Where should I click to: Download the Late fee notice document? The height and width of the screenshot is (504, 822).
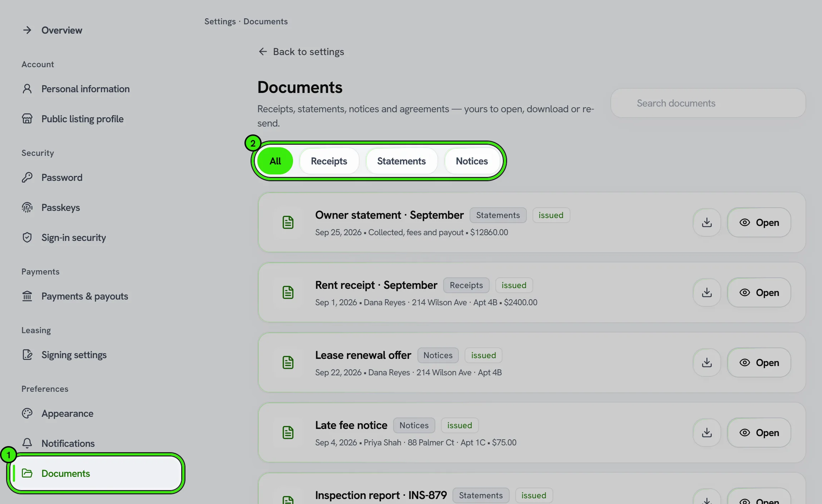tap(707, 433)
